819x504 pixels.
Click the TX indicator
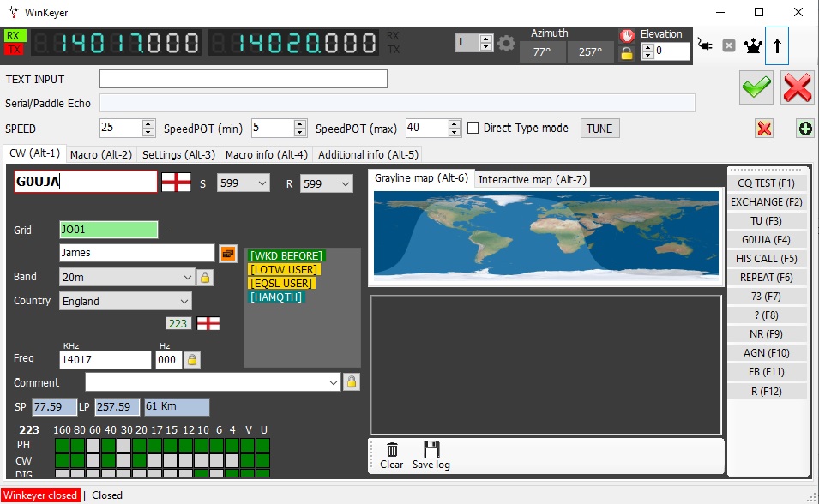[x=15, y=49]
